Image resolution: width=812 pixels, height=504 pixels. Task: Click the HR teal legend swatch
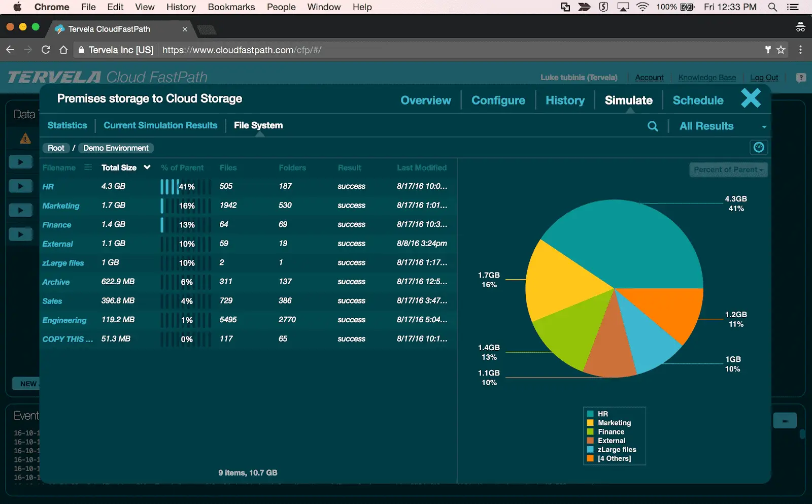tap(590, 414)
